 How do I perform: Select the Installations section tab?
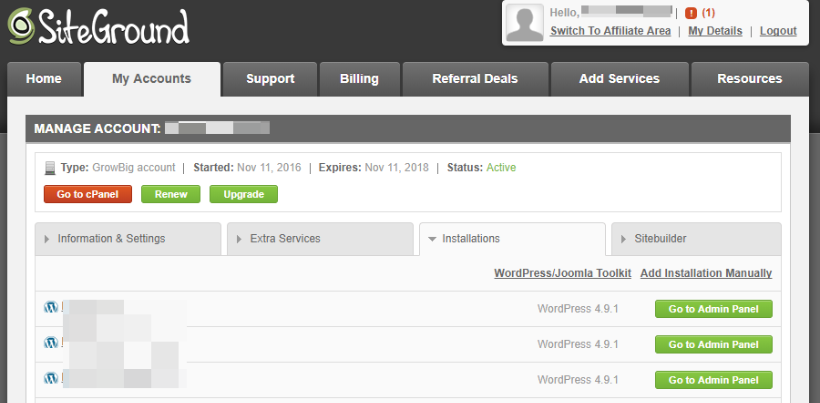click(512, 239)
